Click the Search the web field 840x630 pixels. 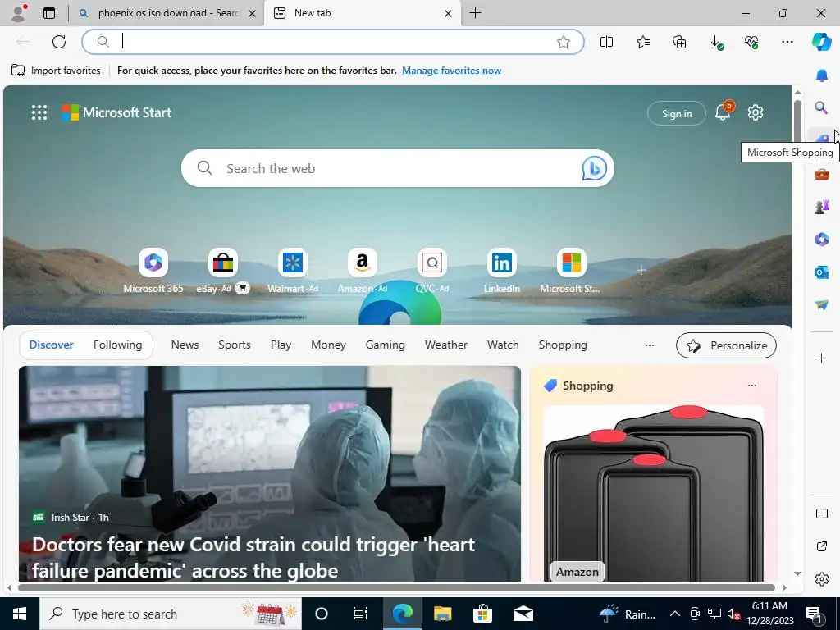(398, 168)
